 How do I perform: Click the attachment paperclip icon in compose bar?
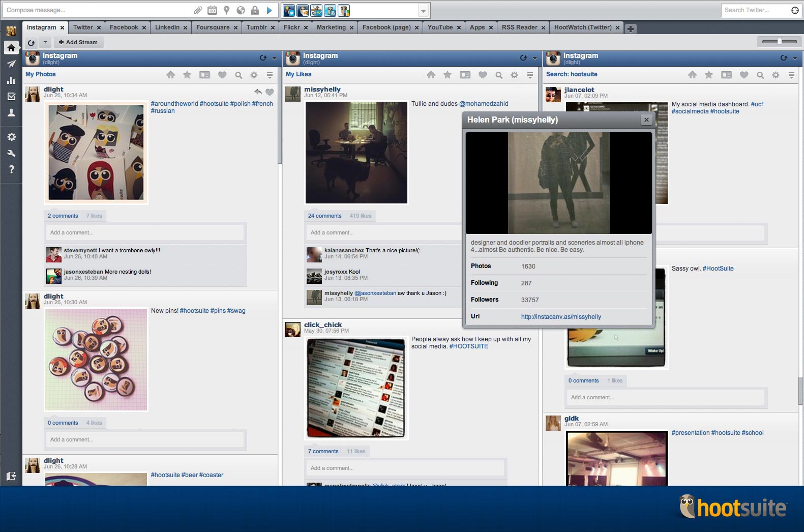198,10
